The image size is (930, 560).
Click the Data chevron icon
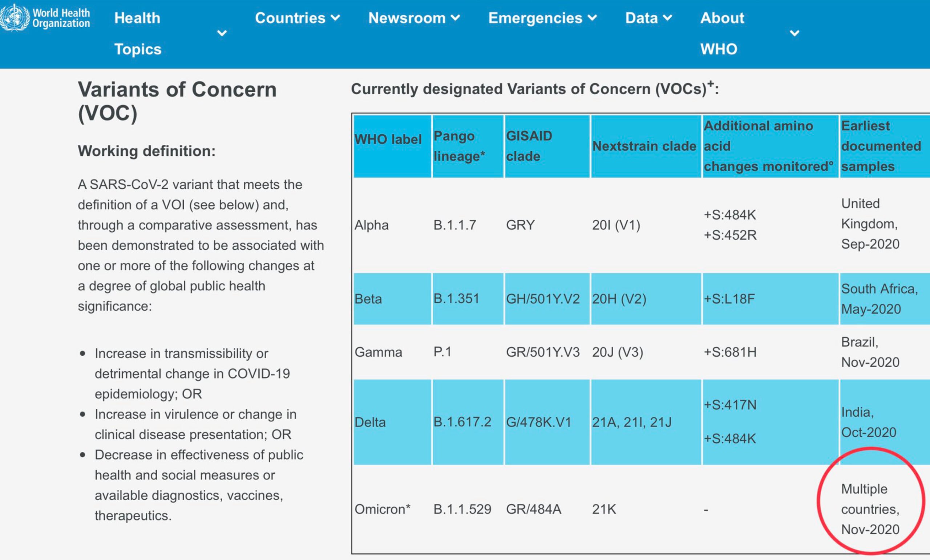coord(668,18)
